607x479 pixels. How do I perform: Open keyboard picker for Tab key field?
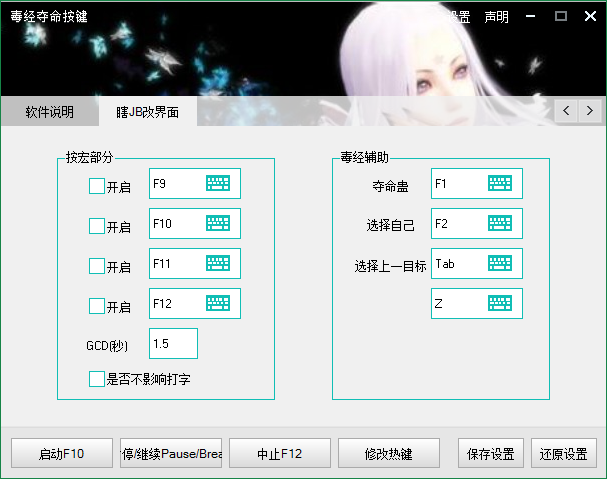500,263
